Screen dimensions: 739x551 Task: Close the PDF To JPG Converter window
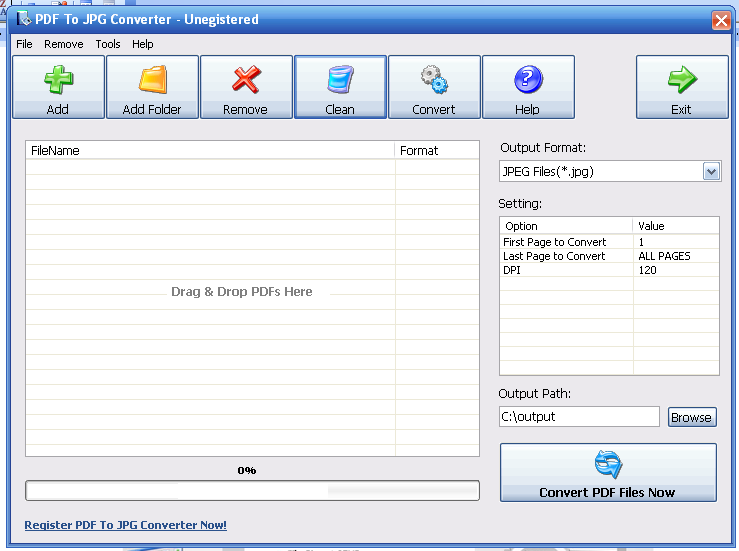721,20
